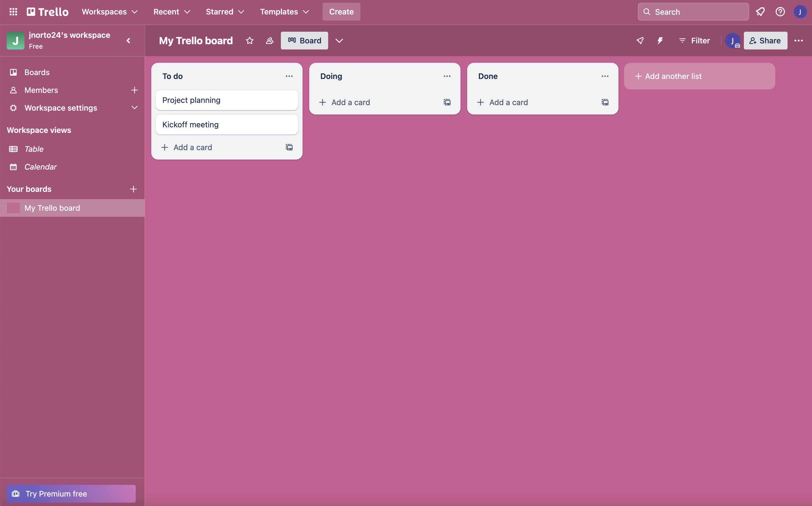Viewport: 812px width, 506px height.
Task: Click the Share button
Action: pyautogui.click(x=766, y=41)
